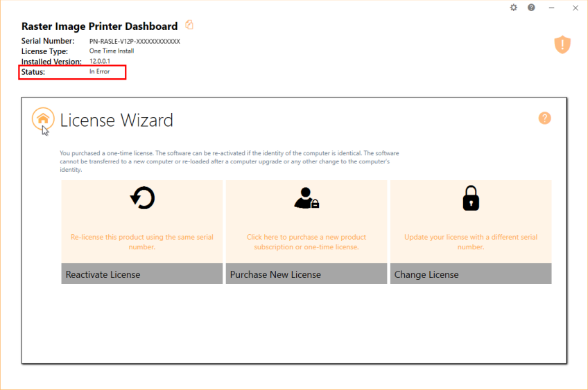
Task: Close the dashboard window
Action: pos(576,8)
